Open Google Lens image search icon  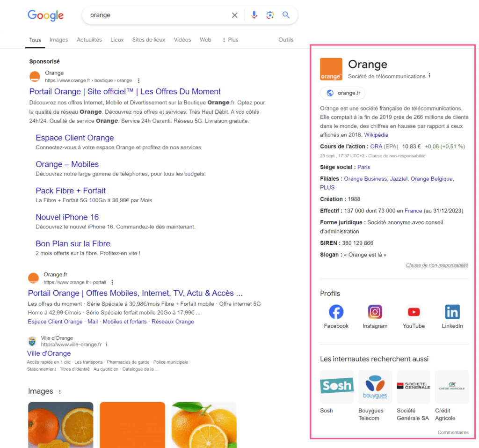(270, 15)
